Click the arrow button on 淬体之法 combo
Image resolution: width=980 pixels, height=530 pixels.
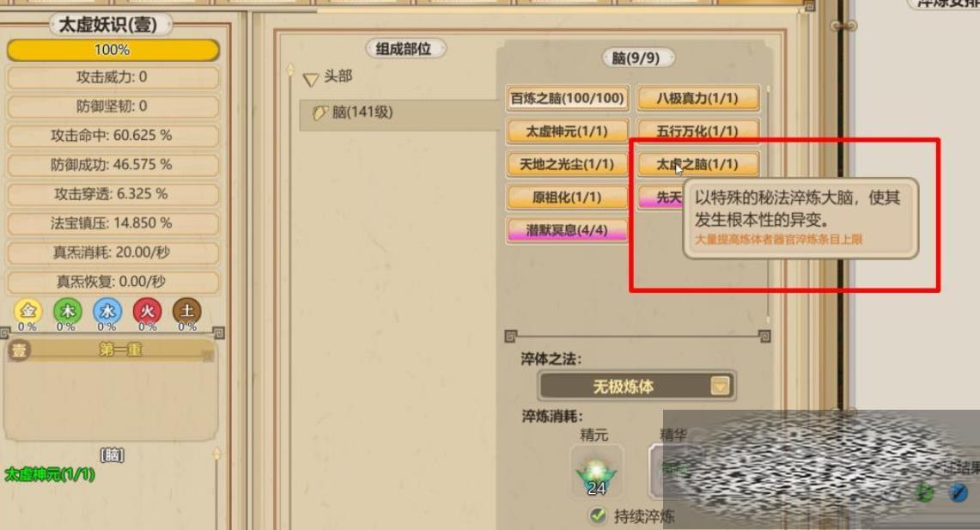(x=720, y=387)
